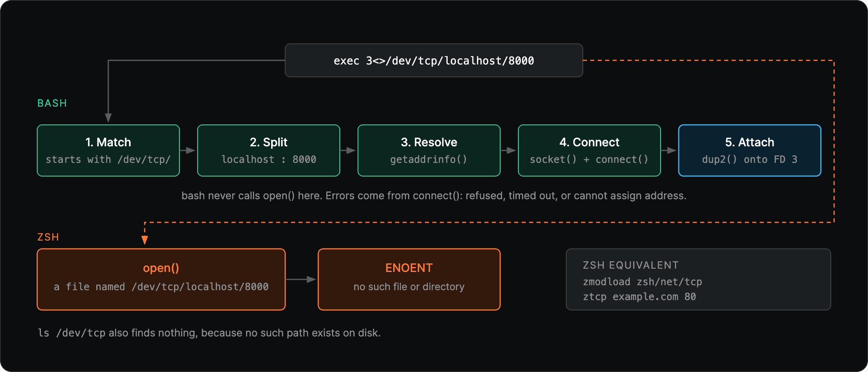Click the 'ztcp example.com 80' line
Viewport: 868px width, 372px height.
click(639, 297)
